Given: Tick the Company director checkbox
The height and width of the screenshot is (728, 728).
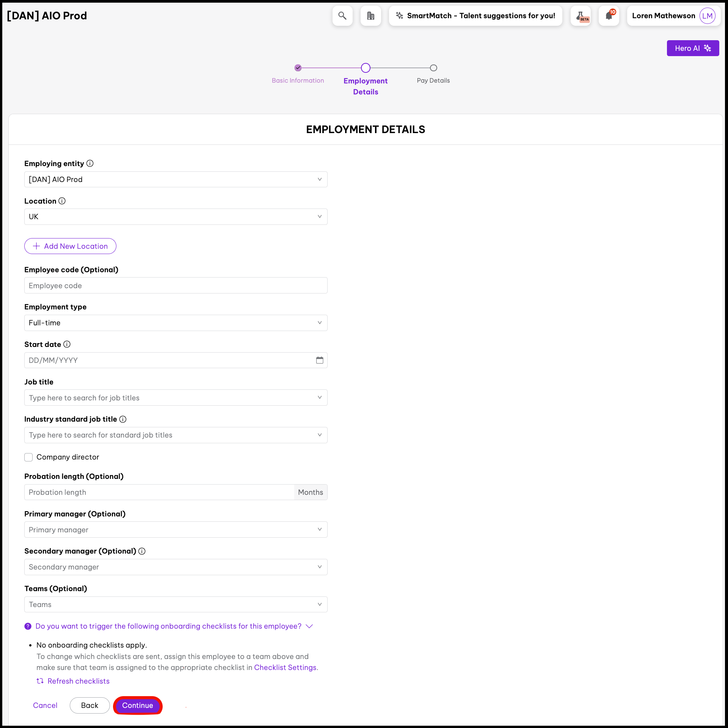Looking at the screenshot, I should tap(28, 457).
